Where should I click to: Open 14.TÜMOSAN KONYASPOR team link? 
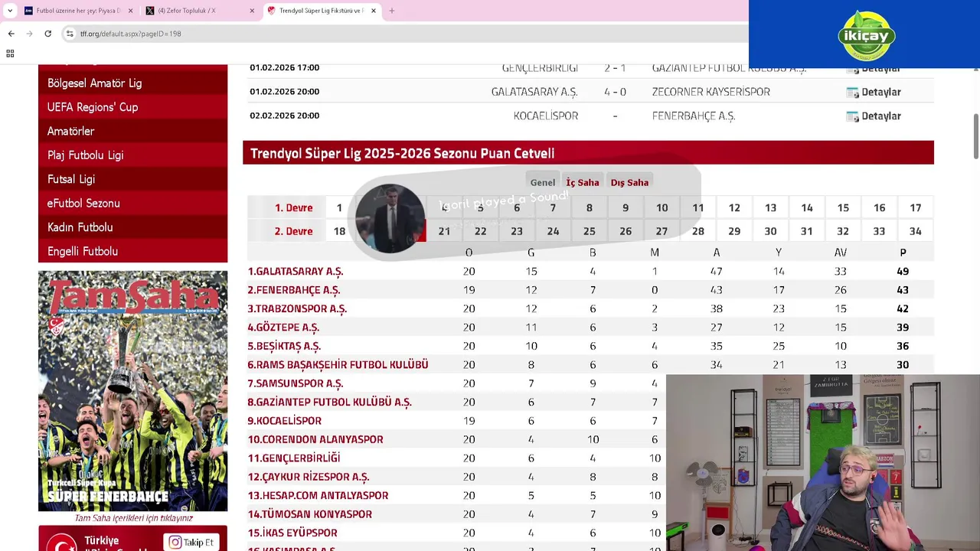click(x=310, y=514)
